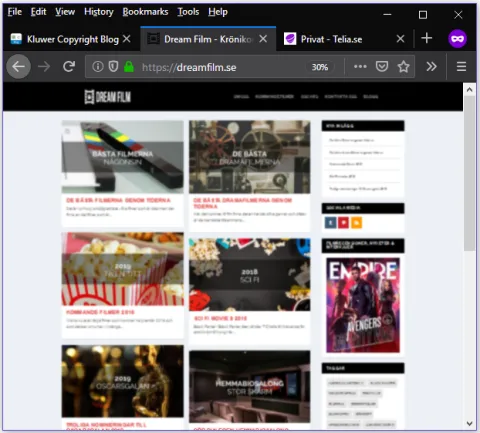480x433 pixels.
Task: Open the Hemmabiosalong thumbnail
Action: click(250, 387)
